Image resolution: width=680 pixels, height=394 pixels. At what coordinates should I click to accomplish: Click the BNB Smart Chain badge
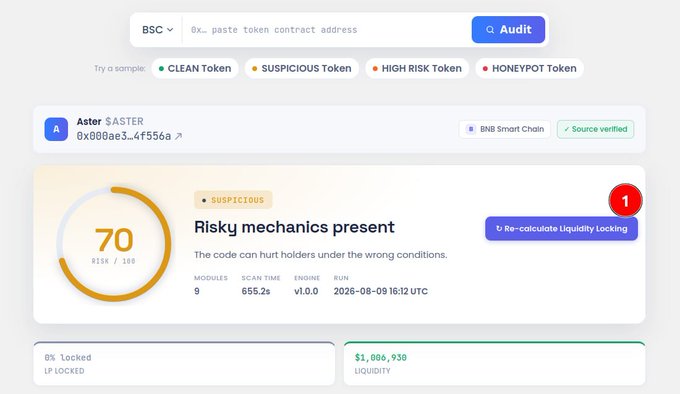(x=505, y=129)
